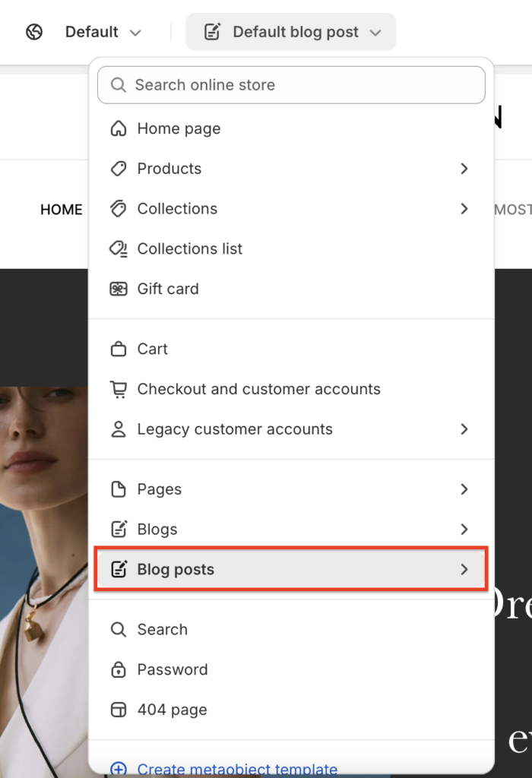Click the Home page house icon
The height and width of the screenshot is (778, 532).
[x=118, y=128]
